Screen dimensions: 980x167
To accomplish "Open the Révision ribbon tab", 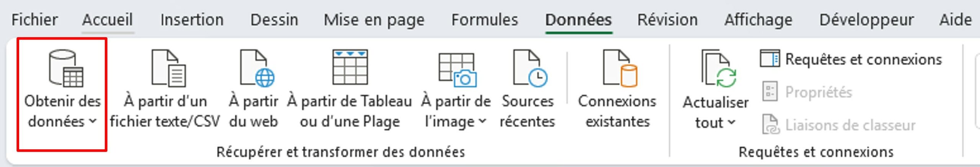I will [667, 20].
